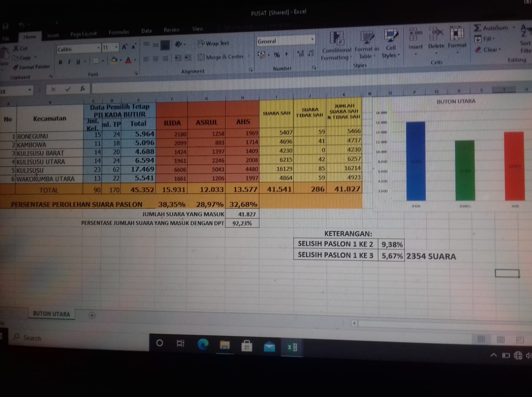Open the Page Layout tab
Viewport: 532px width, 397px height.
click(83, 34)
